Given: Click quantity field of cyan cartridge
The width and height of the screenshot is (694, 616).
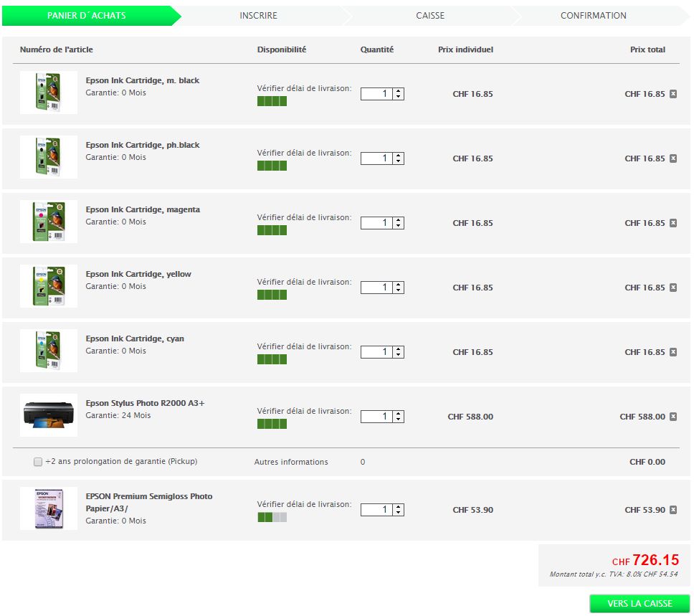Looking at the screenshot, I should [376, 352].
